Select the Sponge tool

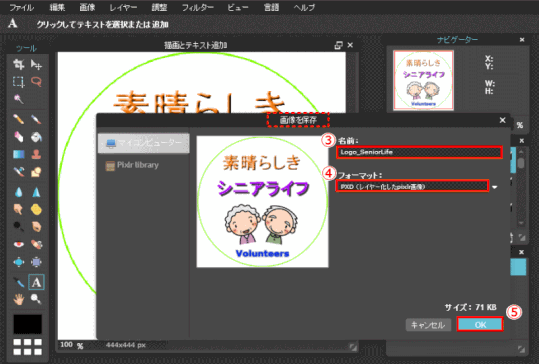(36, 209)
